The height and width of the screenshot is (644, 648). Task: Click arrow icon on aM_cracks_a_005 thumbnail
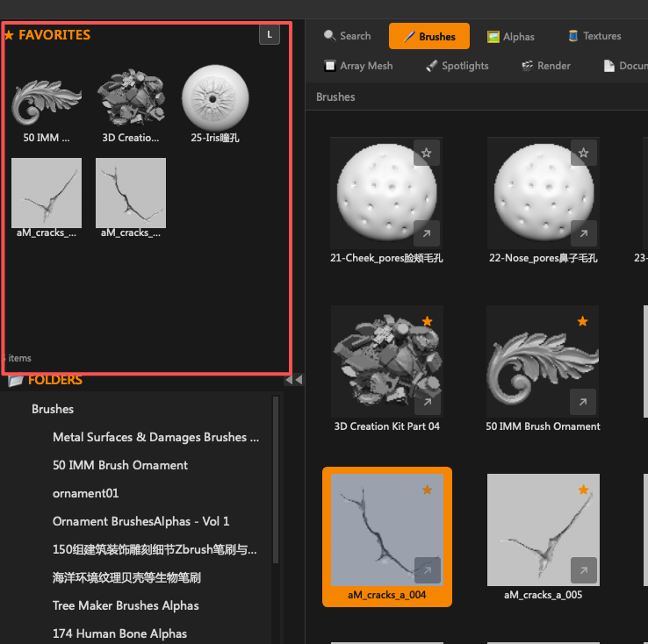pos(583,570)
